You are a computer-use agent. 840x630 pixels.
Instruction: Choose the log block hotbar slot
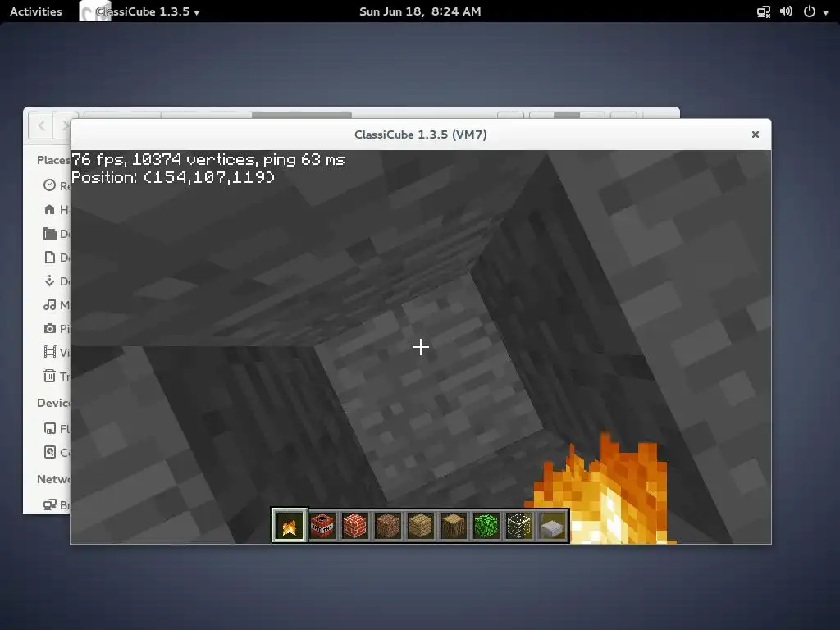click(454, 526)
